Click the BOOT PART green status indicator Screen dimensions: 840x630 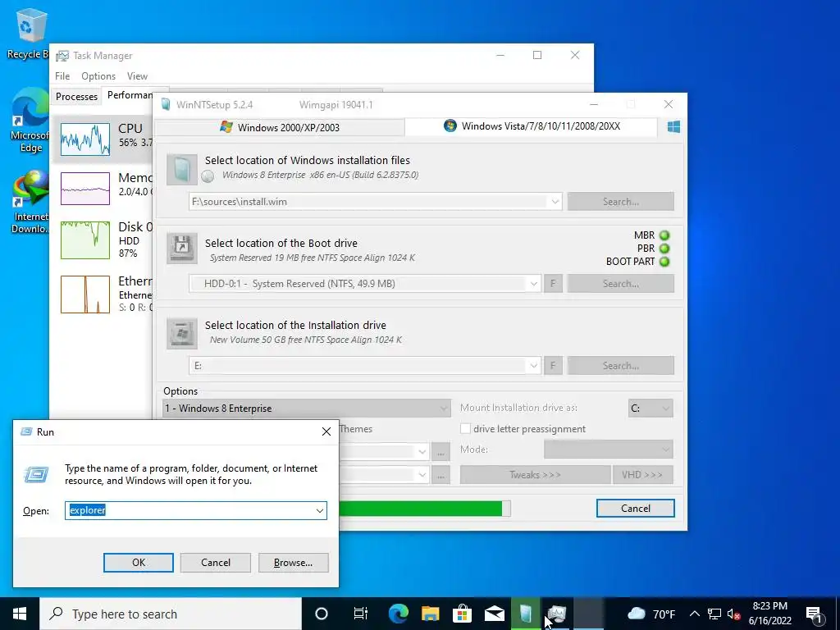[664, 262]
